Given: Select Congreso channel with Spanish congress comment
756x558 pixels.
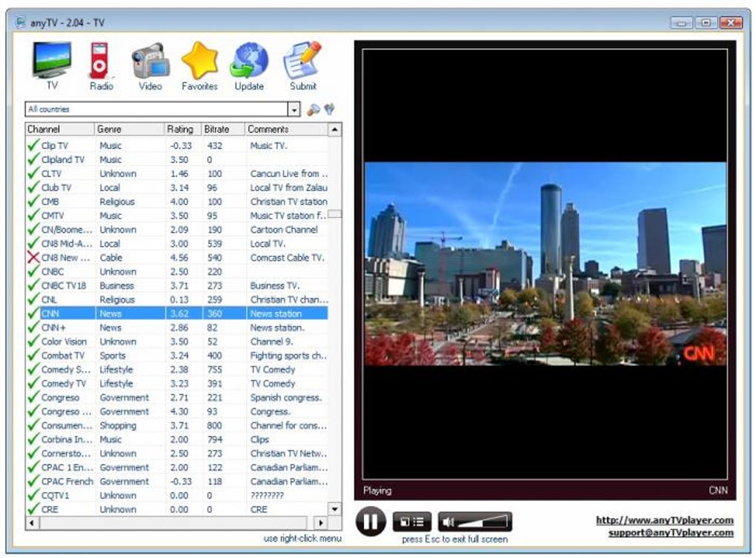Looking at the screenshot, I should pyautogui.click(x=177, y=397).
